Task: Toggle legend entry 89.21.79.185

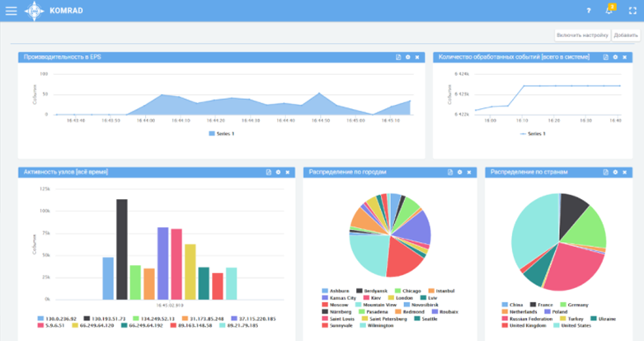Action: [239, 325]
